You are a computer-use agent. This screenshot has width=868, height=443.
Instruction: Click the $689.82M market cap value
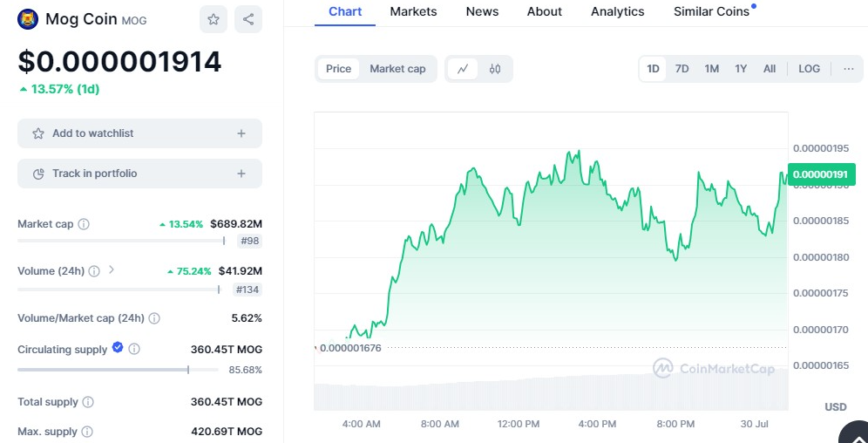236,224
